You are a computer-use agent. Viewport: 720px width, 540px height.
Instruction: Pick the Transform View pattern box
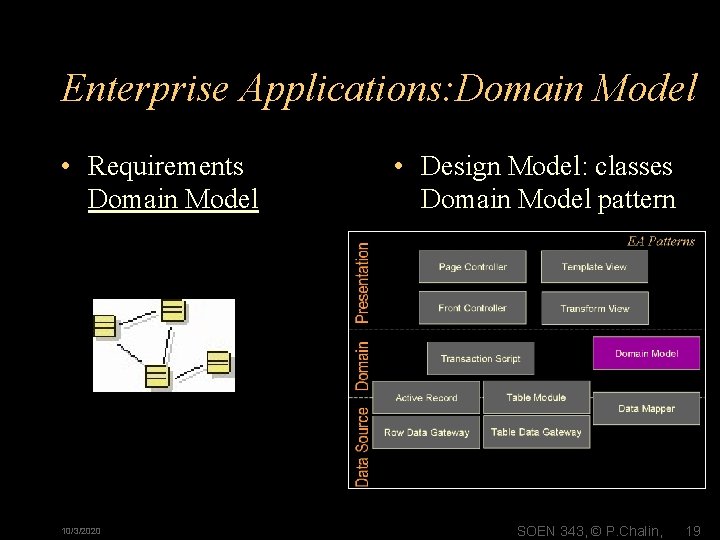(595, 308)
